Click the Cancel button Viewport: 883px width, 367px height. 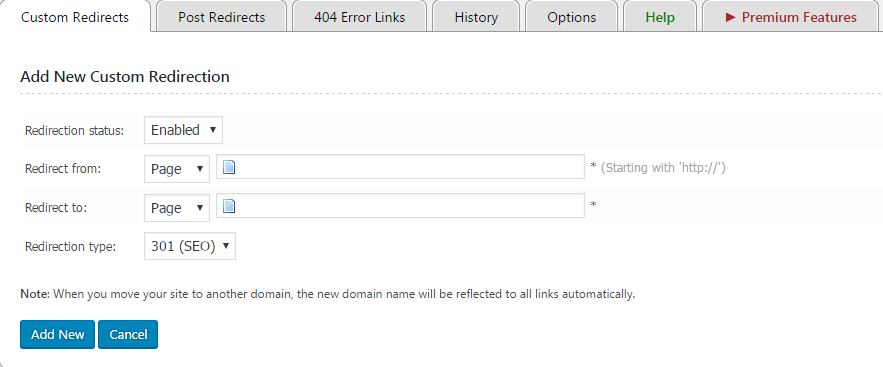[128, 334]
